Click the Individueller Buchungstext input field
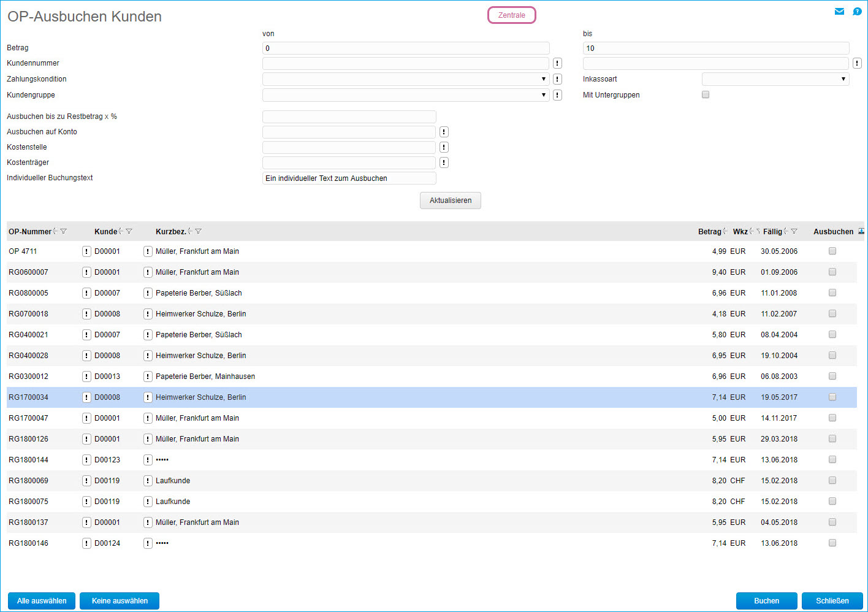The image size is (868, 612). click(349, 178)
